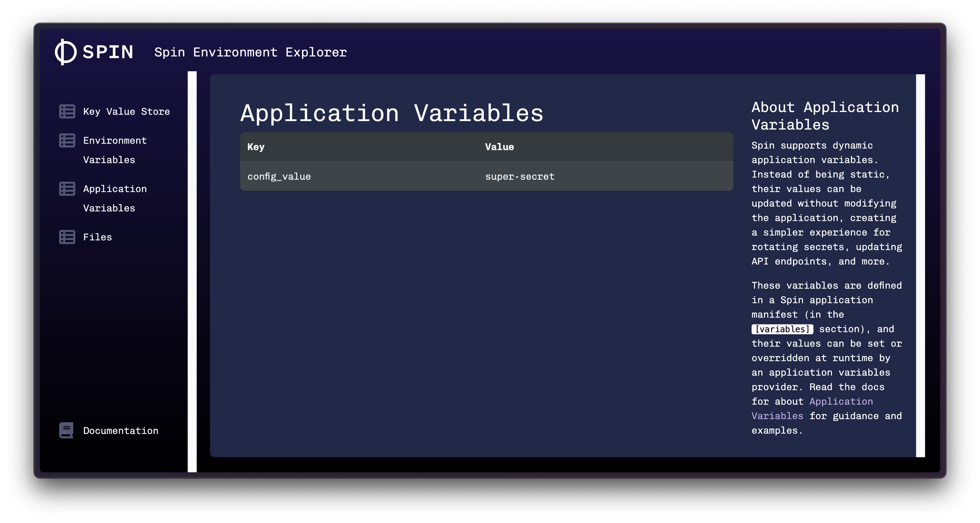Click the Key column header
This screenshot has height=523, width=980.
[256, 146]
